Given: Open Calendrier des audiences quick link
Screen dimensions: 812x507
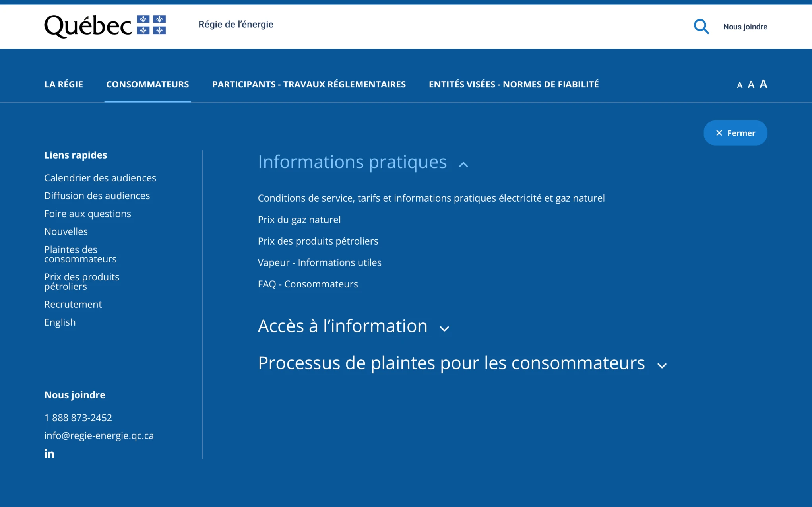Looking at the screenshot, I should (x=100, y=178).
